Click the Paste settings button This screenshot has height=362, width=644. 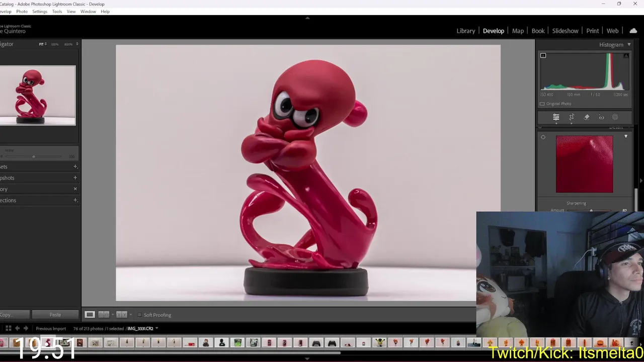pos(55,315)
